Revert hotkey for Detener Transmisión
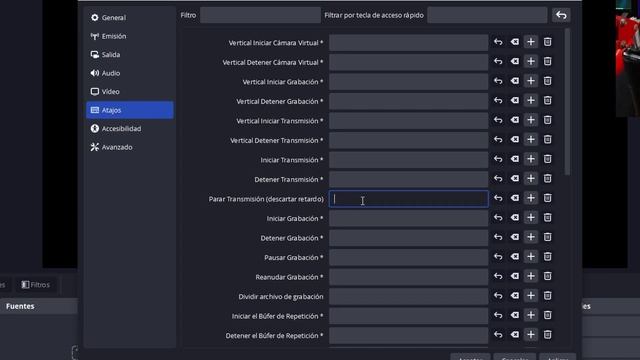This screenshot has width=640, height=360. coord(498,179)
